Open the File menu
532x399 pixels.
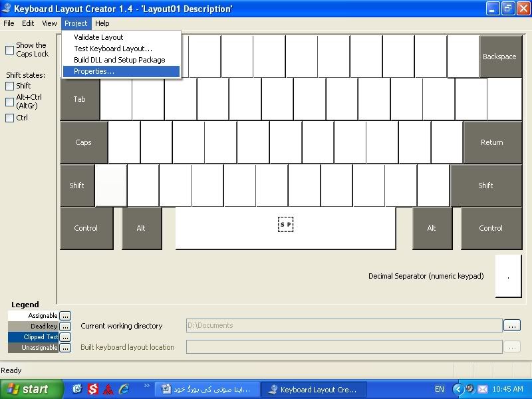coord(9,23)
